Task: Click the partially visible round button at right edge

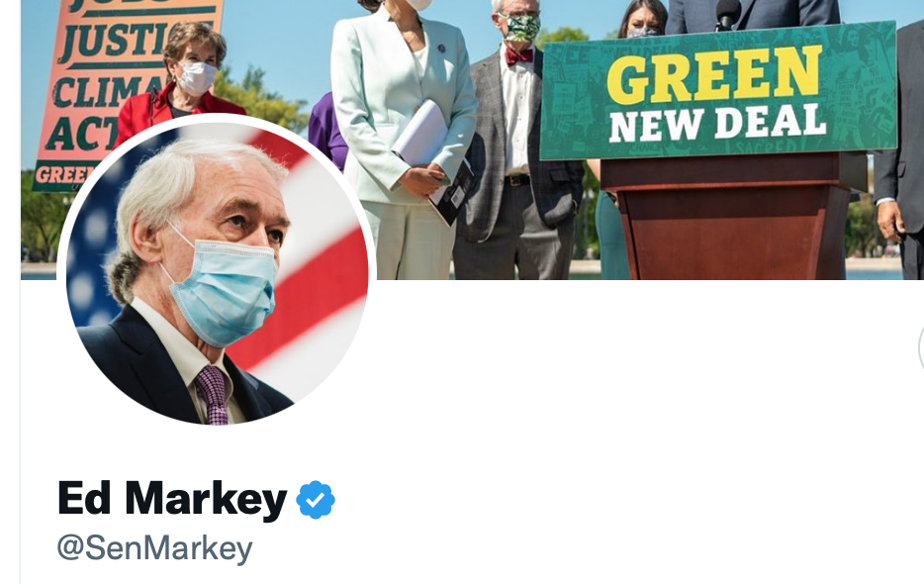Action: tap(920, 348)
